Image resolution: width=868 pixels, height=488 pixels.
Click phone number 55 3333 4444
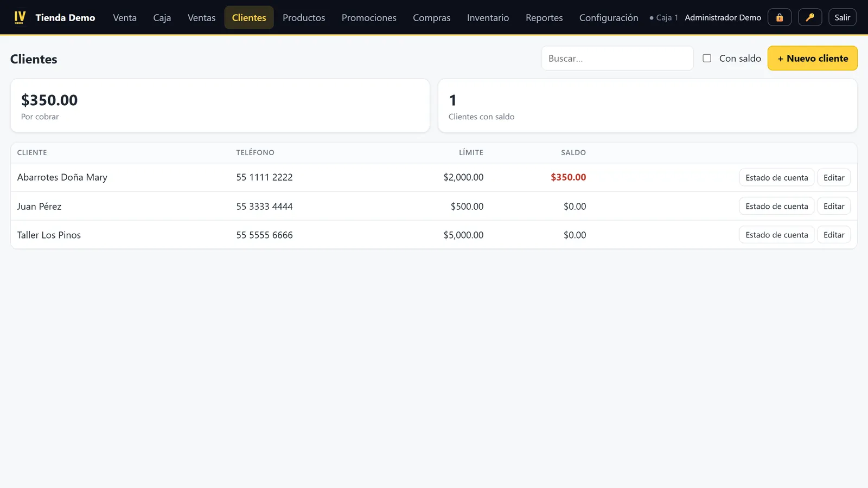point(264,206)
